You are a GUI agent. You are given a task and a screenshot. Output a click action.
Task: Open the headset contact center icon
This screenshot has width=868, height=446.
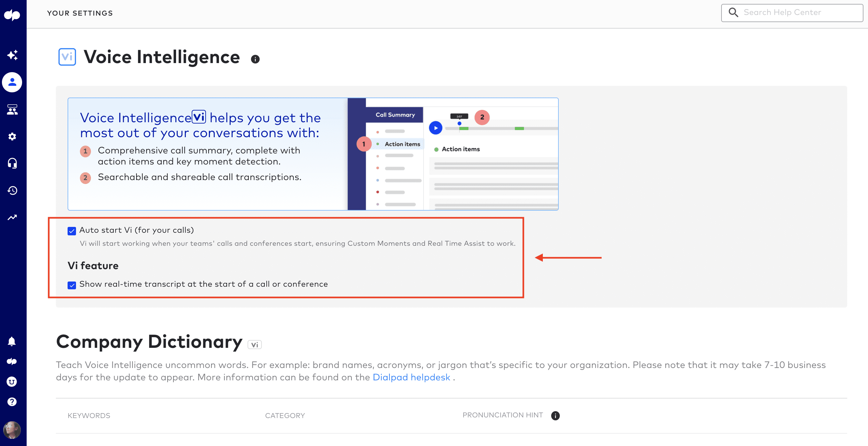[x=12, y=164]
